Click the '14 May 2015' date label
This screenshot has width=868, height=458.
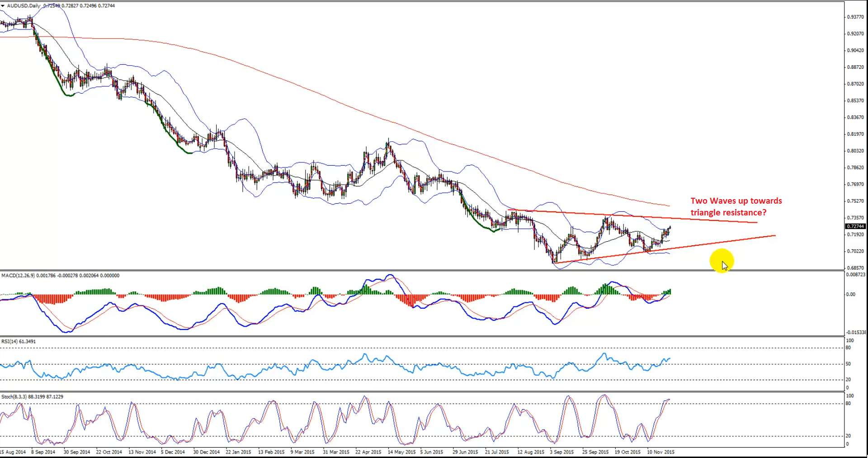[401, 452]
